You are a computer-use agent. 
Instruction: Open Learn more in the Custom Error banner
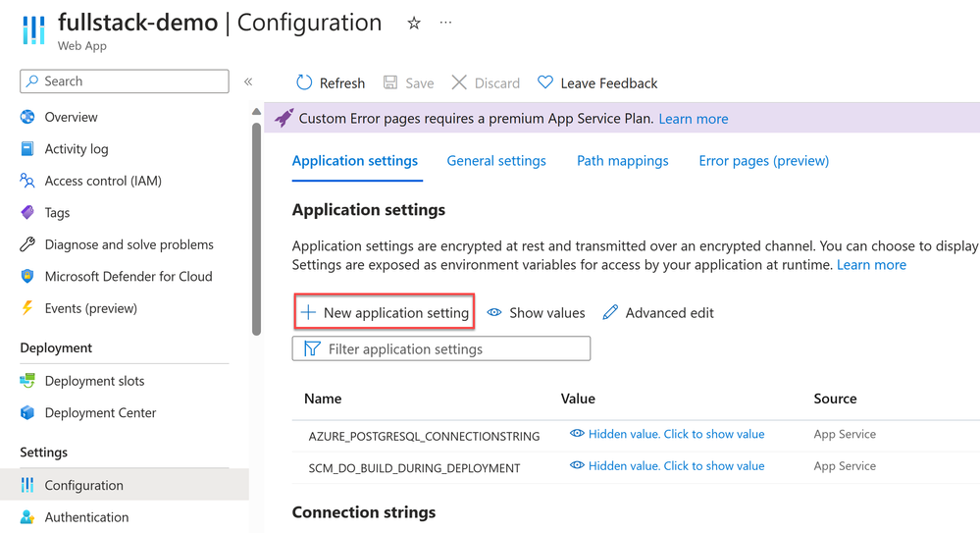pyautogui.click(x=694, y=119)
